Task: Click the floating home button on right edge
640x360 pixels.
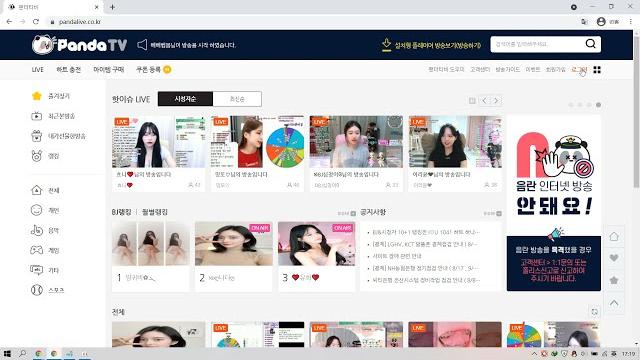Action: (x=613, y=236)
